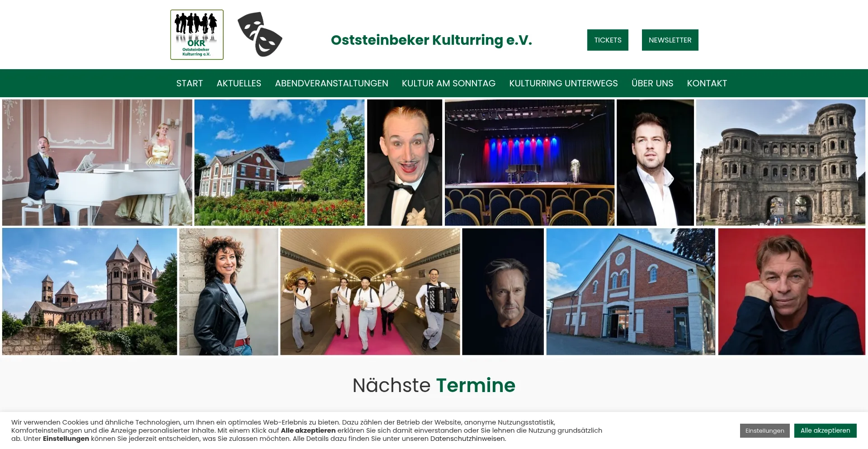Click the empty theater stage photo

(x=529, y=163)
